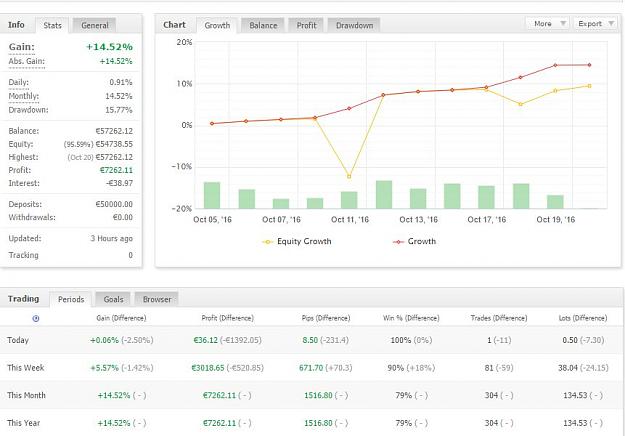Screen dimensions: 625x436
Task: Select the This Month row label
Action: click(26, 395)
